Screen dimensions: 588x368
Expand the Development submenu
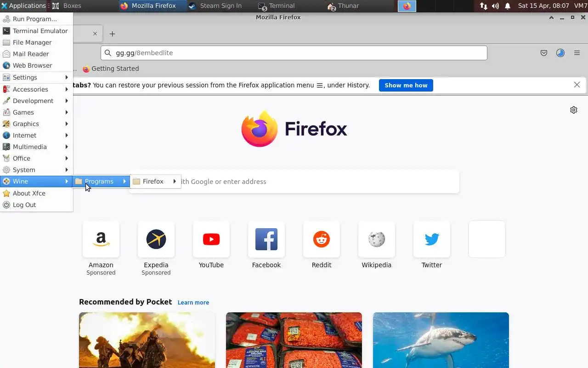click(36, 101)
